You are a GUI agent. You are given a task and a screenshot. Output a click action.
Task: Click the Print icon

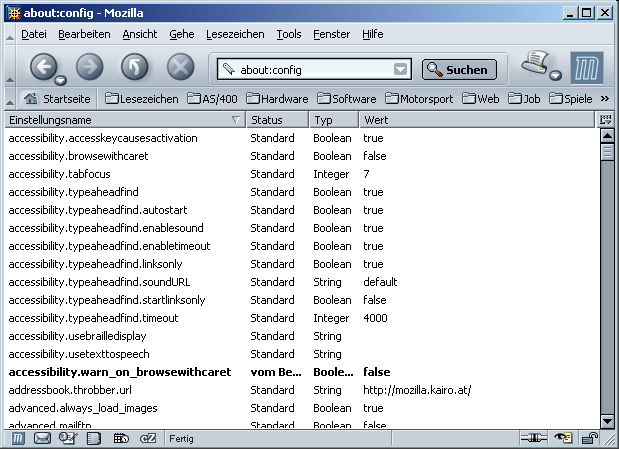pyautogui.click(x=535, y=62)
